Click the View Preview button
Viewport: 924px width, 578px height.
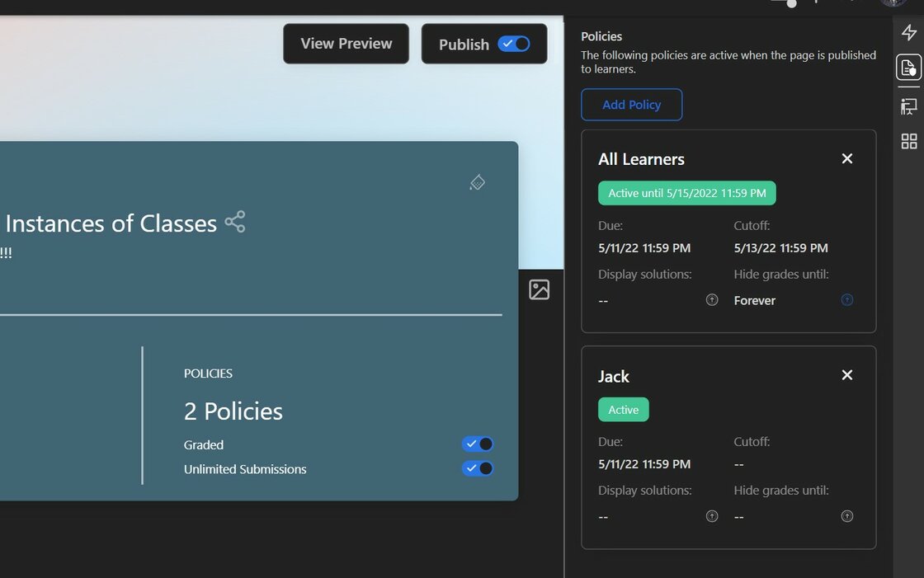tap(346, 44)
